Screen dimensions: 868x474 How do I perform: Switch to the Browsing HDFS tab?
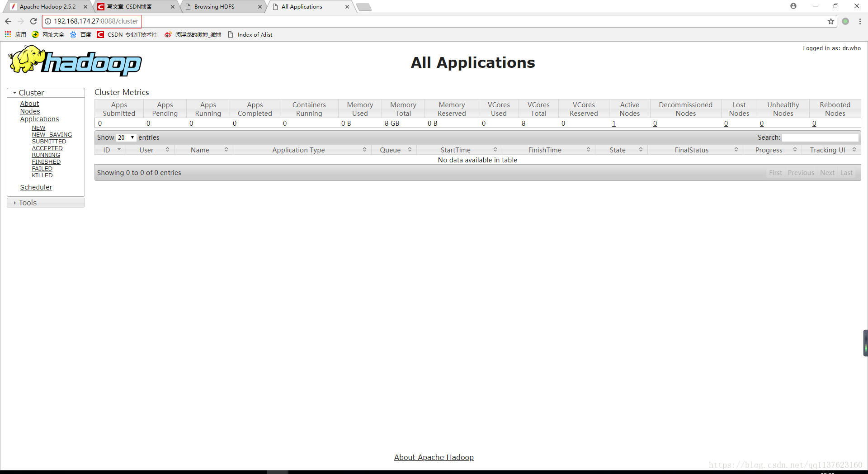pyautogui.click(x=222, y=7)
